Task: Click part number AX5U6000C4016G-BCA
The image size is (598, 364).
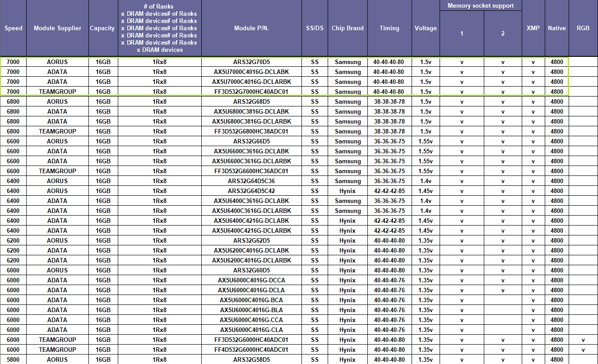Action: (251, 300)
